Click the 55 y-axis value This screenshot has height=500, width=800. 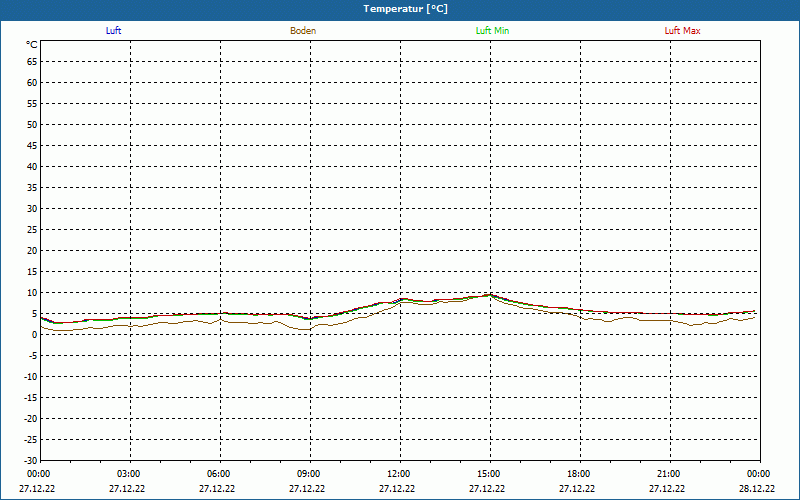point(32,104)
